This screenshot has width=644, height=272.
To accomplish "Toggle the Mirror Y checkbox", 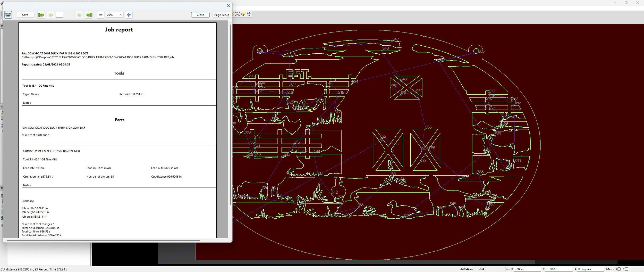I will point(626,269).
